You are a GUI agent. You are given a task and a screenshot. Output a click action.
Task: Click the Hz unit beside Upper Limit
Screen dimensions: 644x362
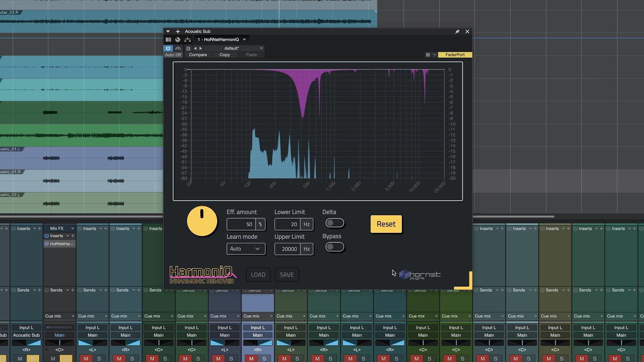306,249
